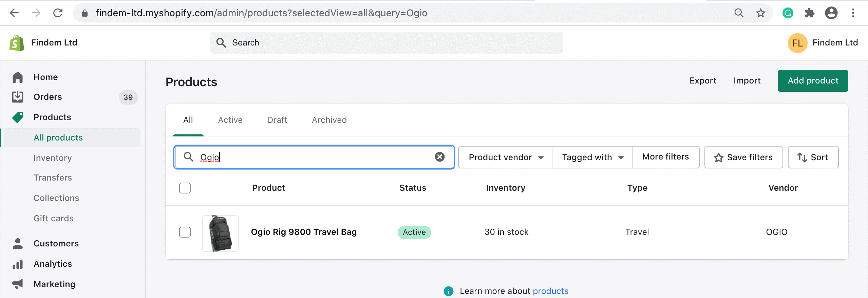Switch to the Draft tab
This screenshot has height=298, width=868.
[x=277, y=120]
